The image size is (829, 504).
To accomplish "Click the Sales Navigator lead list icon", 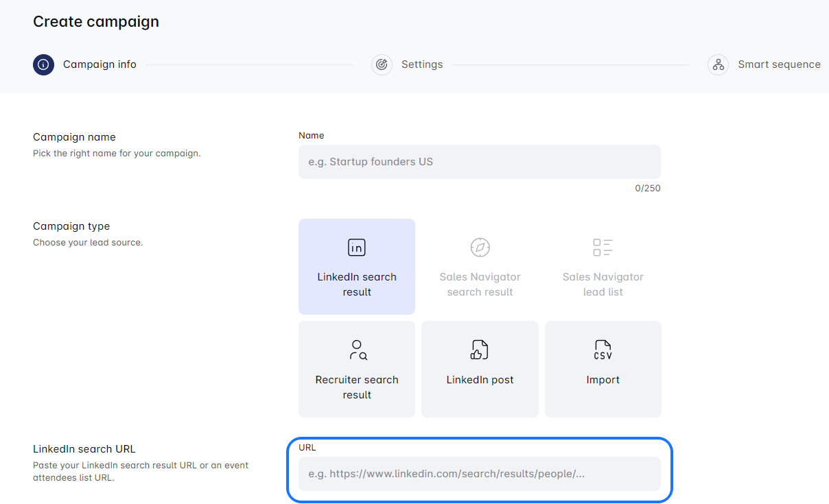I will pos(603,248).
